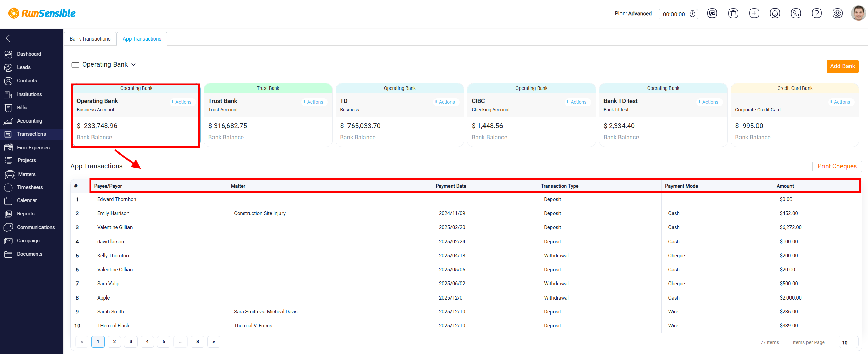Go to page 2 of transactions
This screenshot has height=354, width=868.
pyautogui.click(x=114, y=342)
